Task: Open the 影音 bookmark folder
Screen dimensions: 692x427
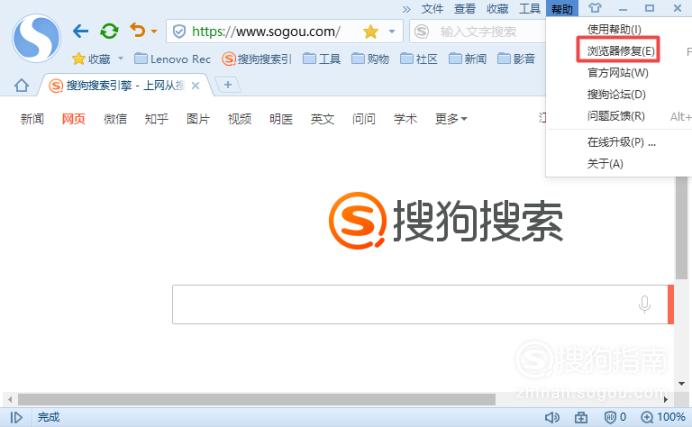Action: 516,59
